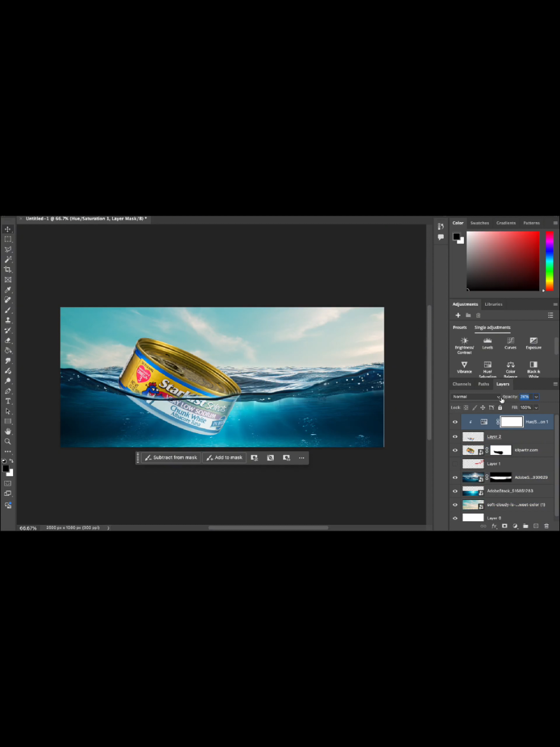This screenshot has width=560, height=747.
Task: Toggle visibility of the soft-cloudy layer
Action: 455,505
